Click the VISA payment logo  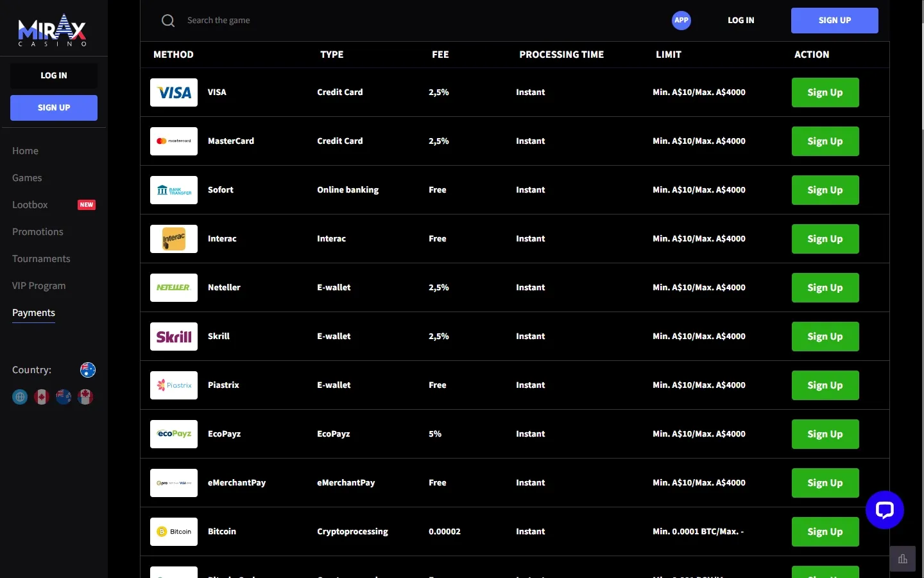click(174, 92)
